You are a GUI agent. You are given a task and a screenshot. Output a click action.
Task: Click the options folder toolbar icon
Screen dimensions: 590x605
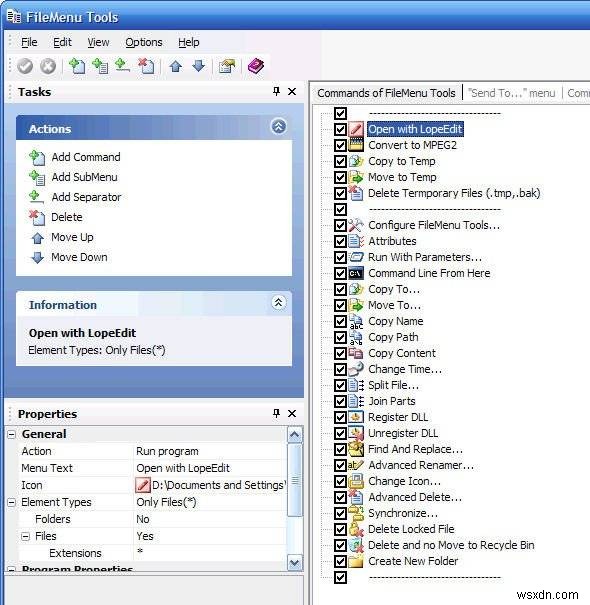pos(227,66)
